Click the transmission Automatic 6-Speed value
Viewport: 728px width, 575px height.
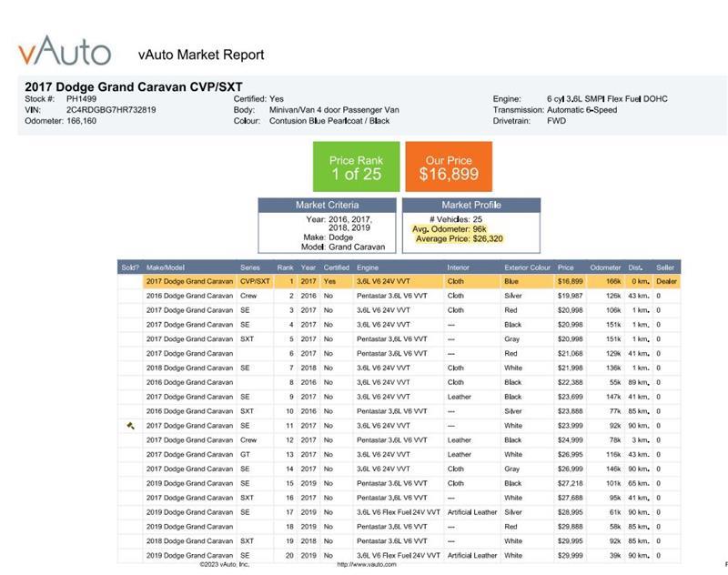[581, 110]
